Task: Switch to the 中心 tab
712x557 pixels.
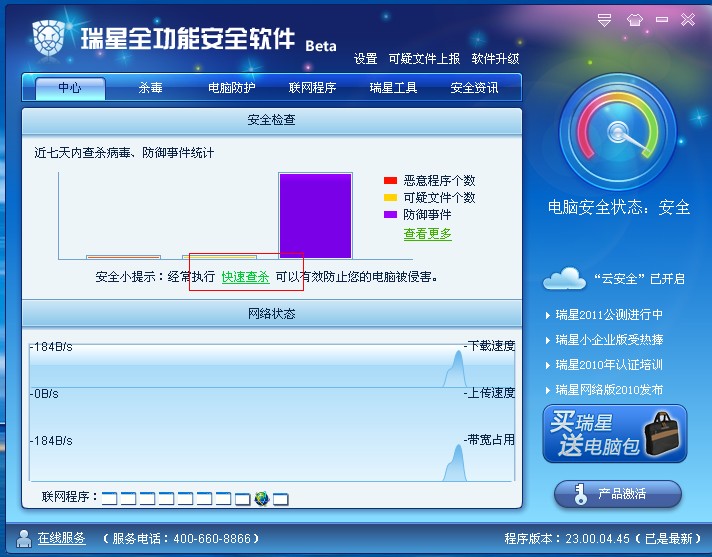Action: click(x=70, y=88)
